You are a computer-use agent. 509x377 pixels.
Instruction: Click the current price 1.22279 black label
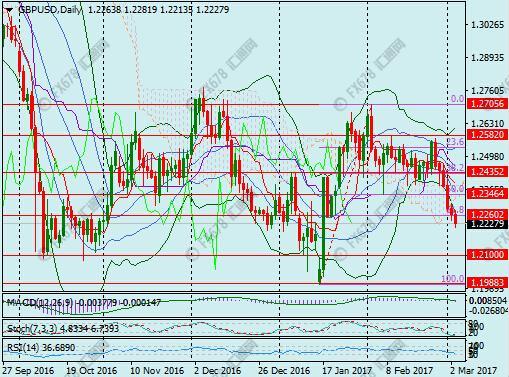tap(487, 224)
